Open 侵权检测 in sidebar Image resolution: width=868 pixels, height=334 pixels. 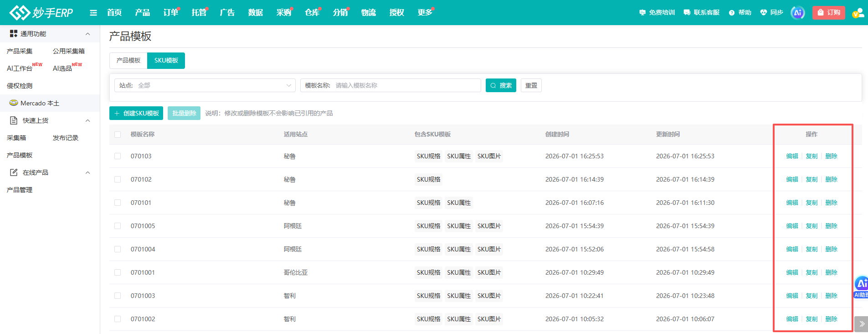click(20, 86)
